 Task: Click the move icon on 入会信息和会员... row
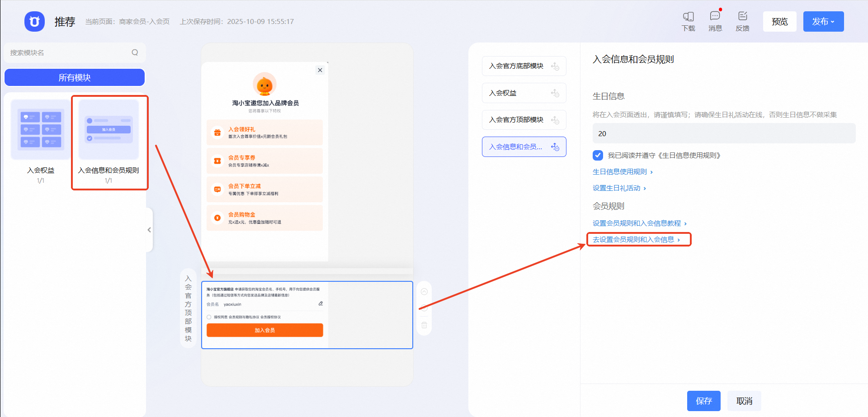555,147
